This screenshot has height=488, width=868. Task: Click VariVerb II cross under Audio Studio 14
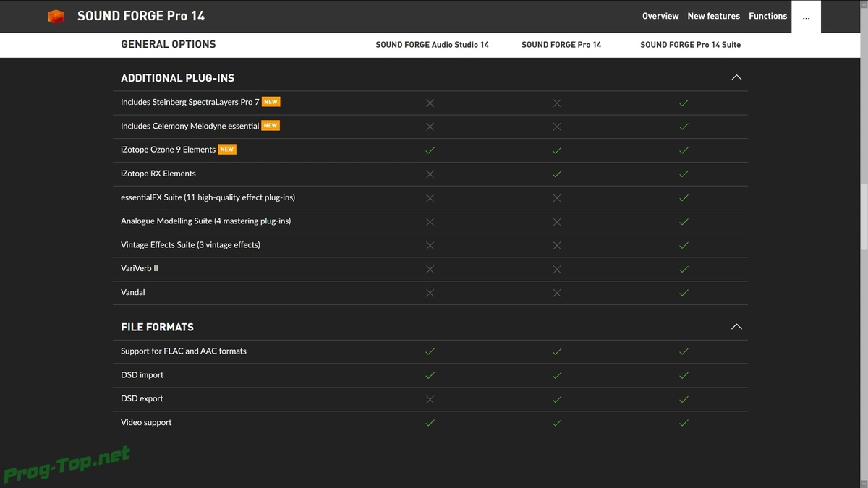point(430,270)
